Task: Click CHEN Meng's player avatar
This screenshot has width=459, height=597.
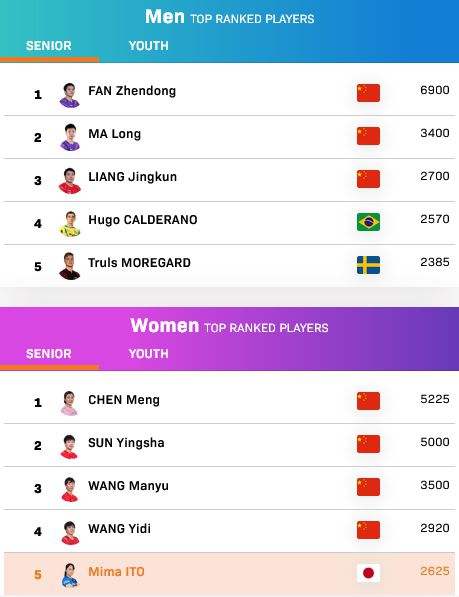Action: [70, 403]
